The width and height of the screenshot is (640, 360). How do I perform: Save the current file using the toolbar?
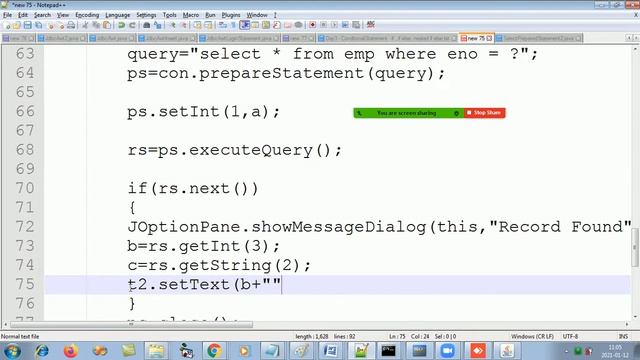pos(27,25)
